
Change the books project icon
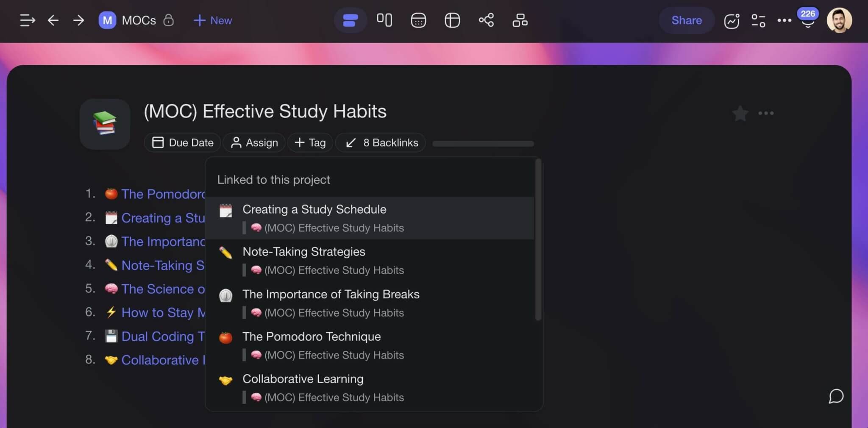coord(105,124)
